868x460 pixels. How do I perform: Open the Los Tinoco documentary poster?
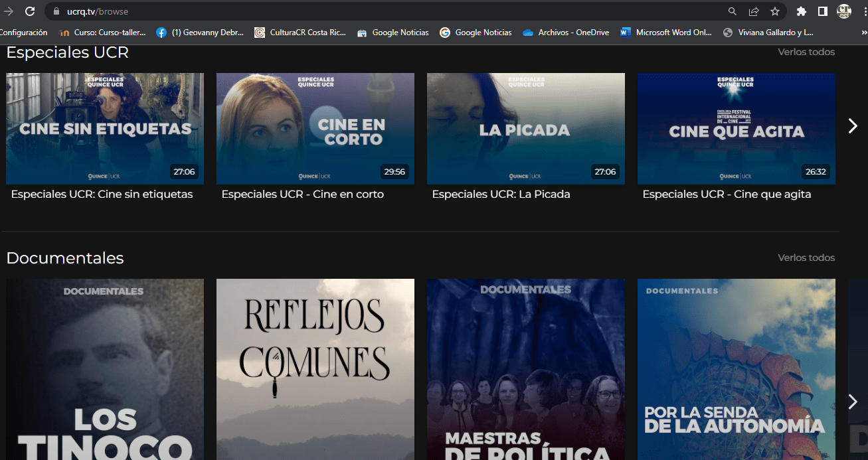105,369
